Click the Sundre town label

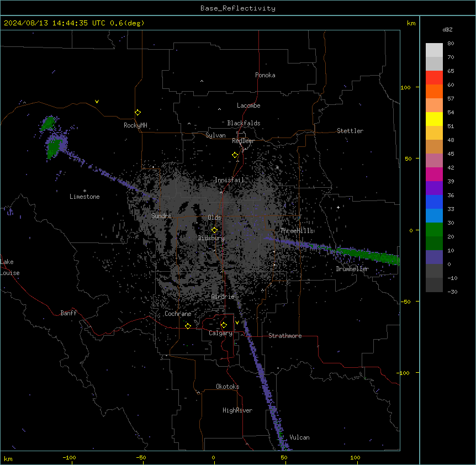coord(161,216)
